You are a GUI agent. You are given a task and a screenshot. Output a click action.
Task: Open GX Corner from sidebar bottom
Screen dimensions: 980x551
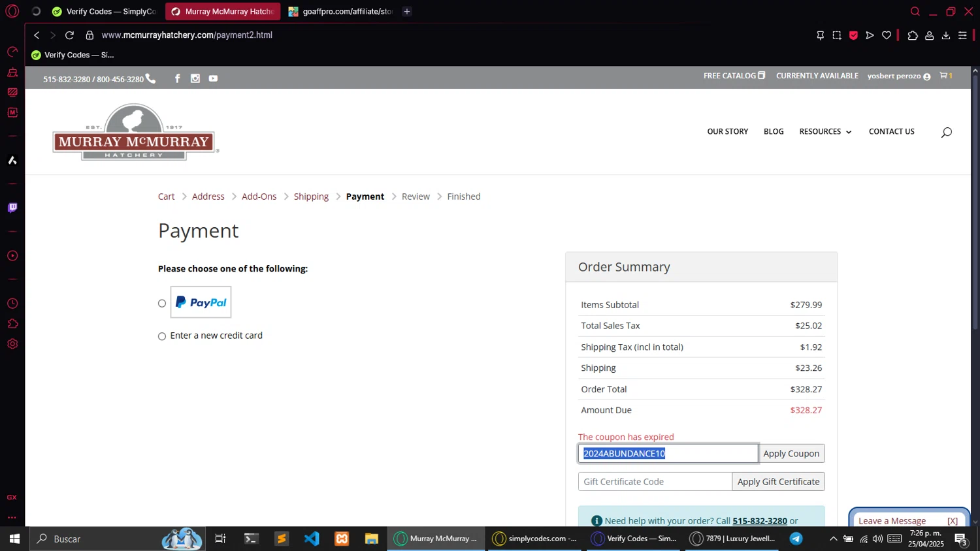(x=12, y=497)
